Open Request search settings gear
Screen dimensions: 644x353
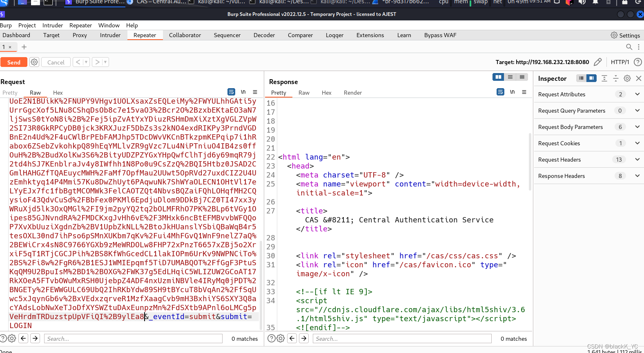(12, 338)
